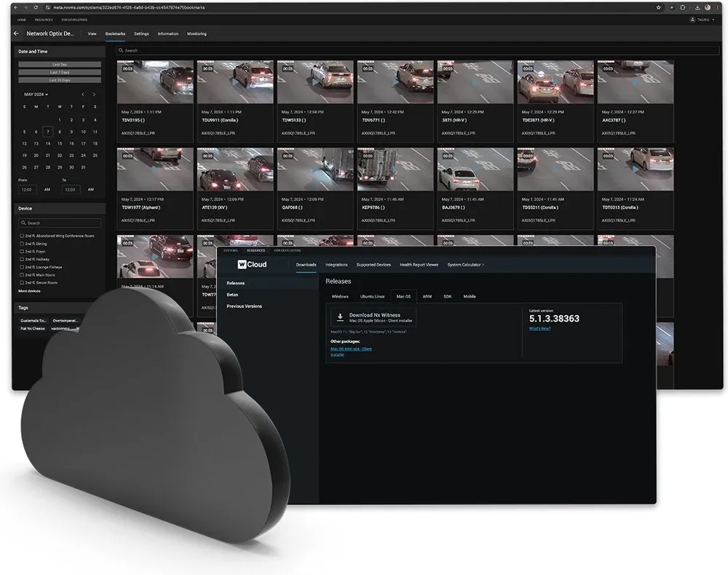Screen dimensions: 728x575
Task: Click the Last 7 Days button
Action: pyautogui.click(x=60, y=72)
